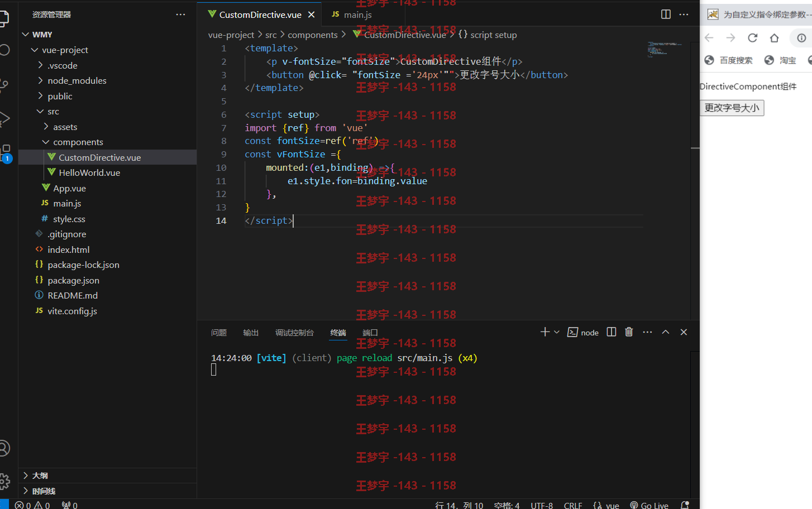Open explorer panel more actions ellipsis
The width and height of the screenshot is (812, 509).
[x=180, y=15]
